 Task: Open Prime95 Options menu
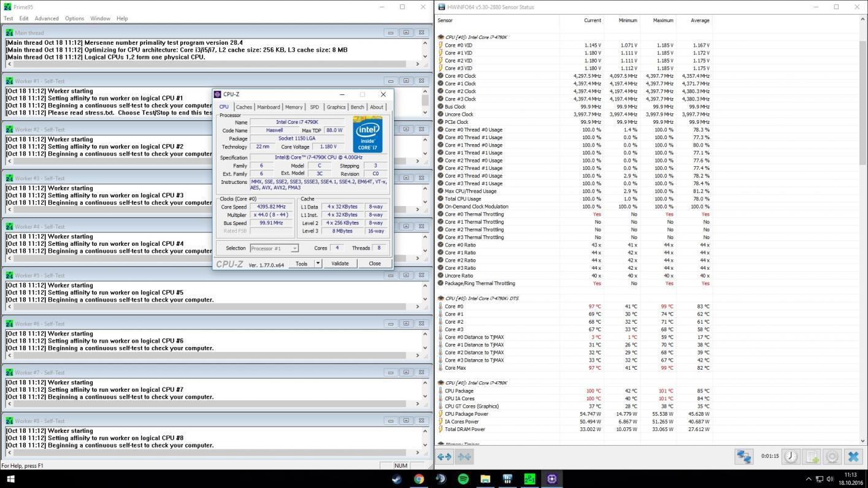click(74, 18)
